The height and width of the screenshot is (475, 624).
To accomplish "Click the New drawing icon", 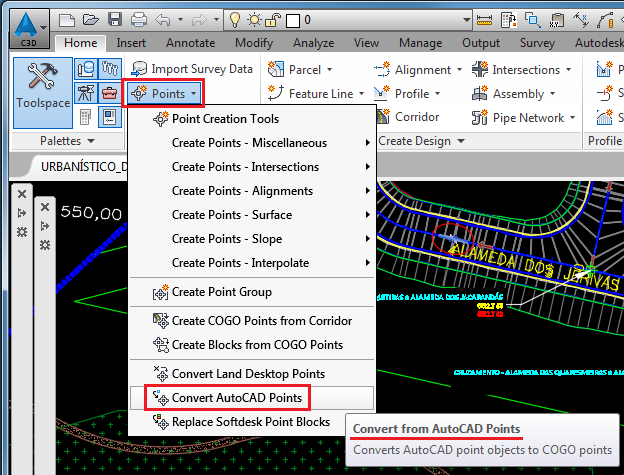I will [x=66, y=19].
